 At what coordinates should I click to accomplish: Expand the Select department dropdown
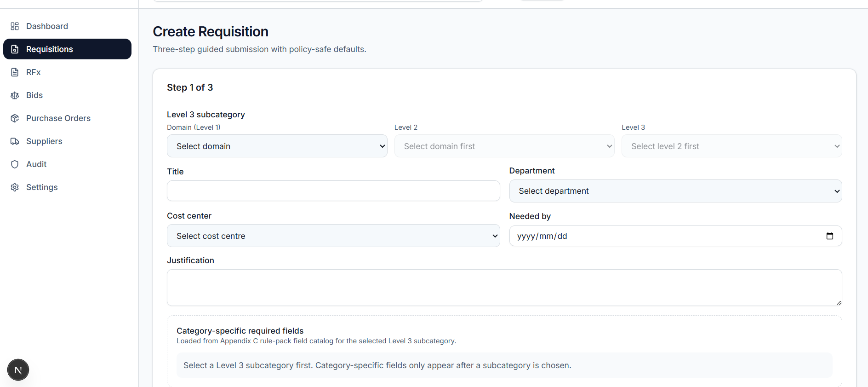coord(675,191)
